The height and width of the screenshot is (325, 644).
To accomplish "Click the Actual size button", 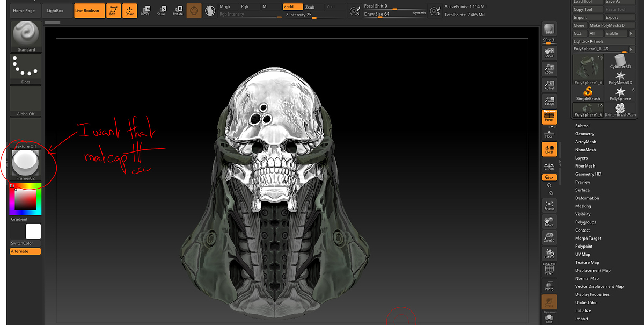I will (549, 85).
